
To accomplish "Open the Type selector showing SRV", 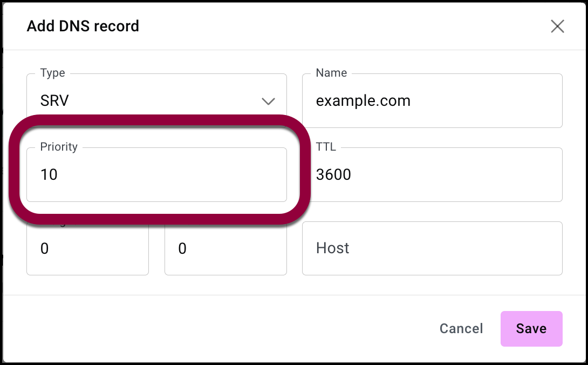I will (x=156, y=101).
